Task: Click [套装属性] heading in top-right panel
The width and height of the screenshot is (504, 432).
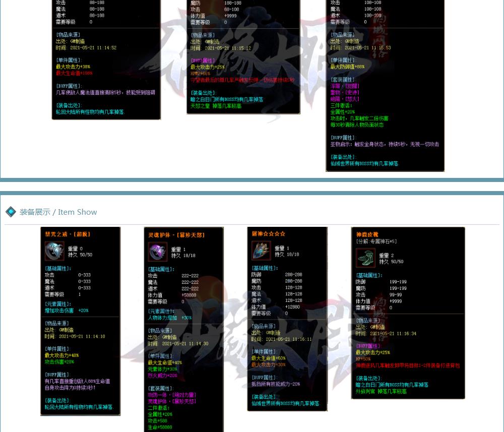Action: pos(343,80)
